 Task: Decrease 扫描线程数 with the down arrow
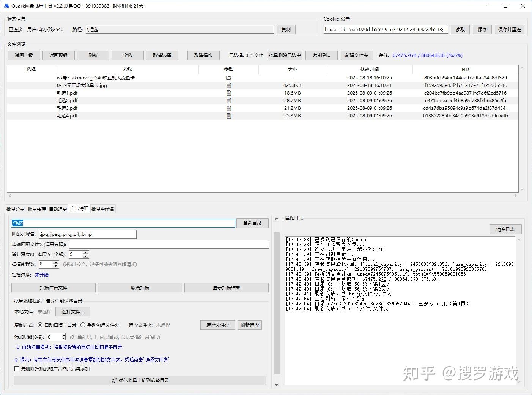[56, 266]
